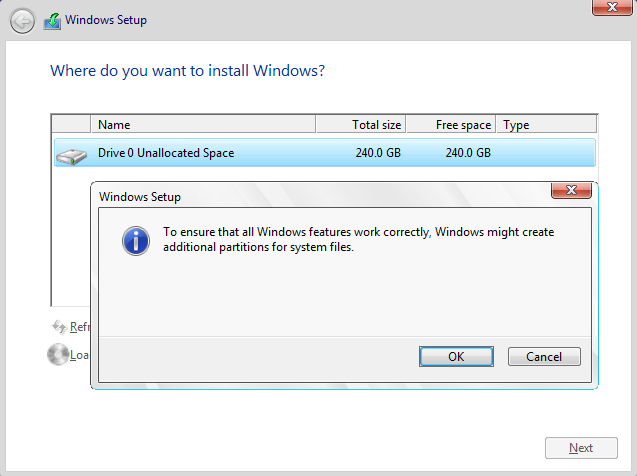This screenshot has width=637, height=476.
Task: Select Drive 0 Unallocated Space row
Action: pos(325,153)
